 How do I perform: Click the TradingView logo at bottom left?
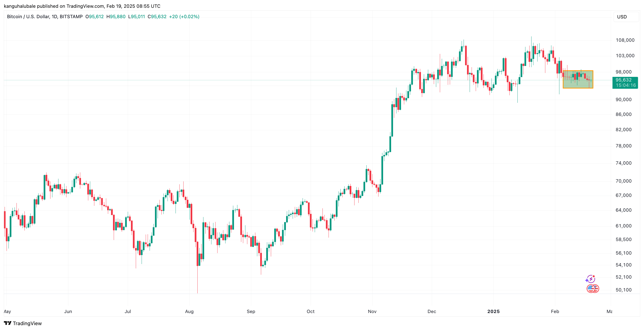pyautogui.click(x=23, y=323)
